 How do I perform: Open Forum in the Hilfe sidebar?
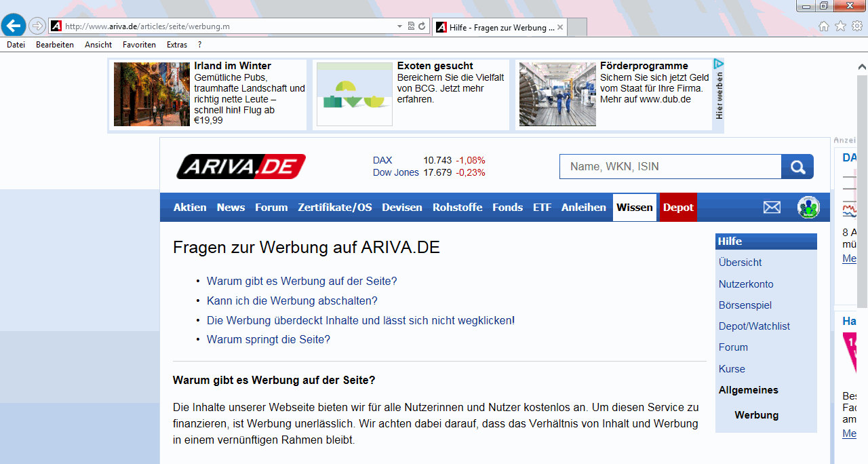(x=734, y=347)
